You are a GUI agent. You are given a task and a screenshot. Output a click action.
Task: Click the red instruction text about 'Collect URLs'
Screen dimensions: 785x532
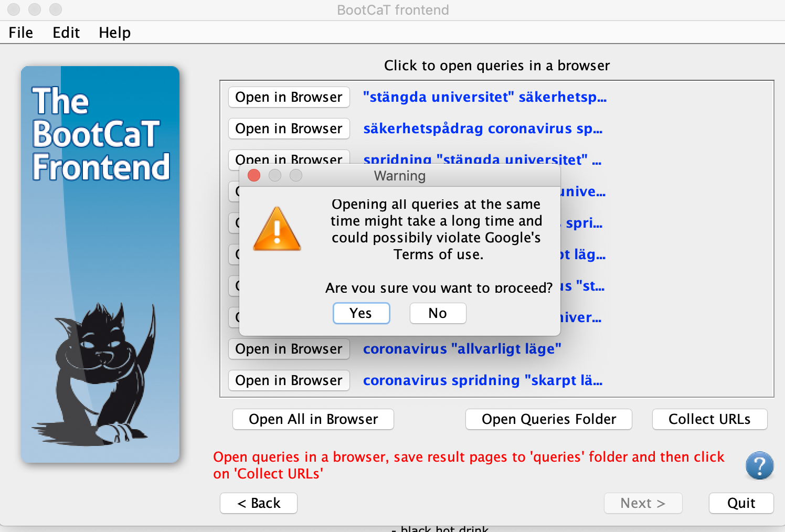coord(469,465)
